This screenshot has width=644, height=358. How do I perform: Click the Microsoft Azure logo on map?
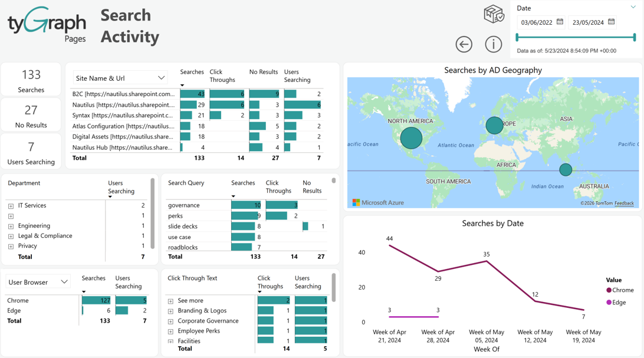click(378, 202)
